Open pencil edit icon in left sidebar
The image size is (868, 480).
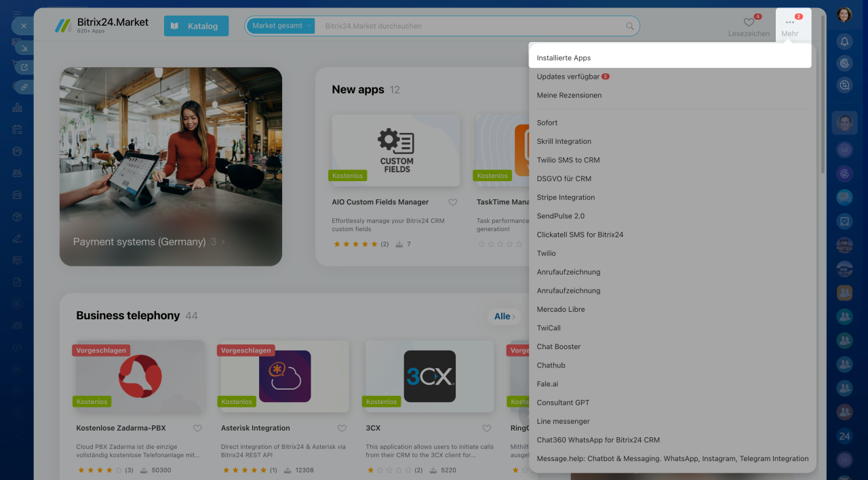click(x=18, y=238)
